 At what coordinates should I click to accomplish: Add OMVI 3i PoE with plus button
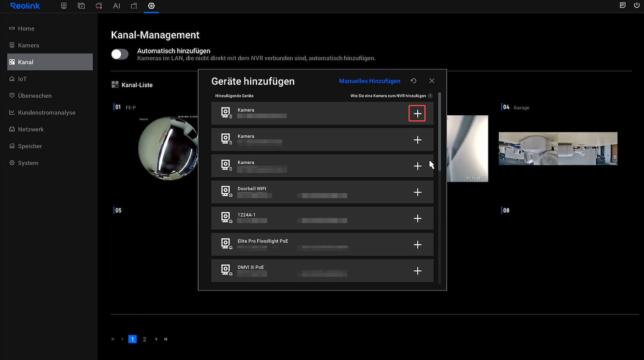click(417, 271)
